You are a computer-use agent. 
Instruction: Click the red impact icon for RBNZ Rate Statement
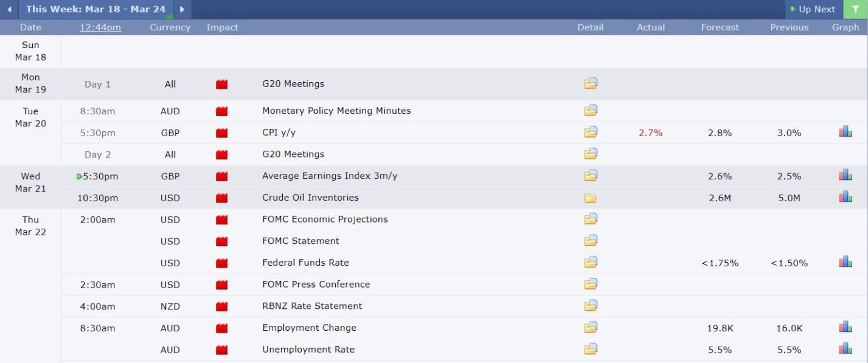coord(221,305)
